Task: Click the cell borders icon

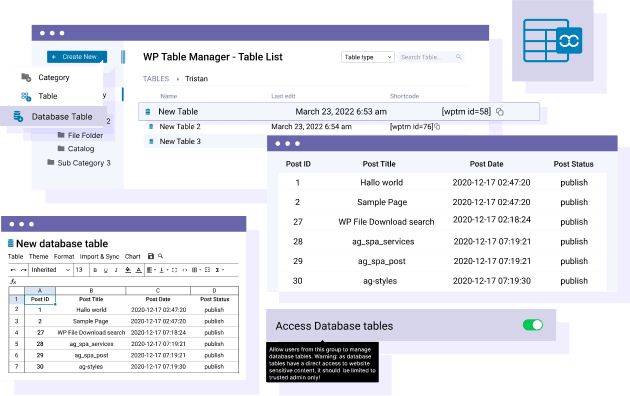Action: (x=174, y=270)
